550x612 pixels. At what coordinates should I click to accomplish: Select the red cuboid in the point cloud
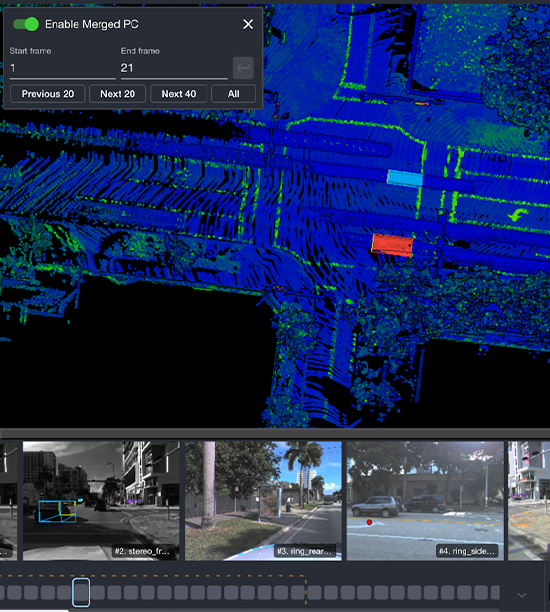[392, 245]
